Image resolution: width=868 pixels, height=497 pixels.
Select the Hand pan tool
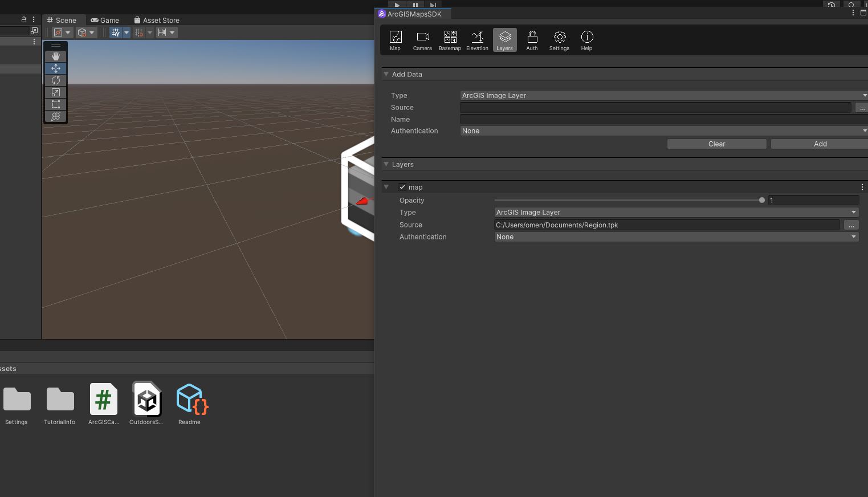pos(55,56)
